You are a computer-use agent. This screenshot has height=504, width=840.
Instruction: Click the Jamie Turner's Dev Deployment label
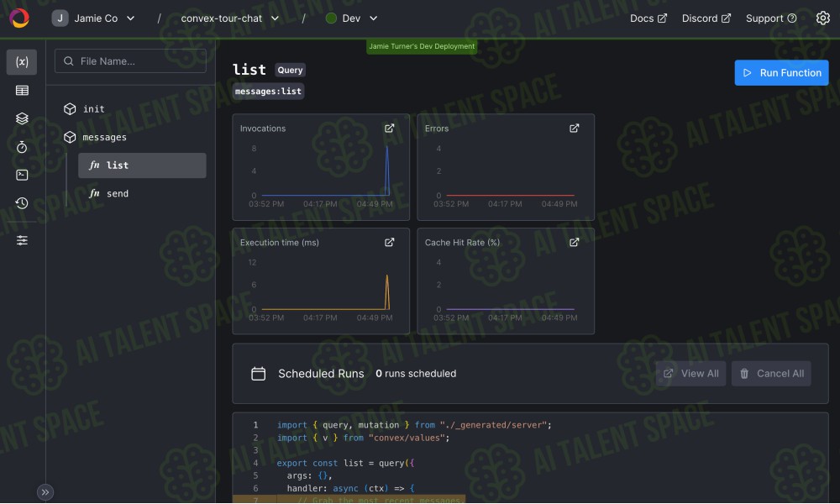(422, 46)
